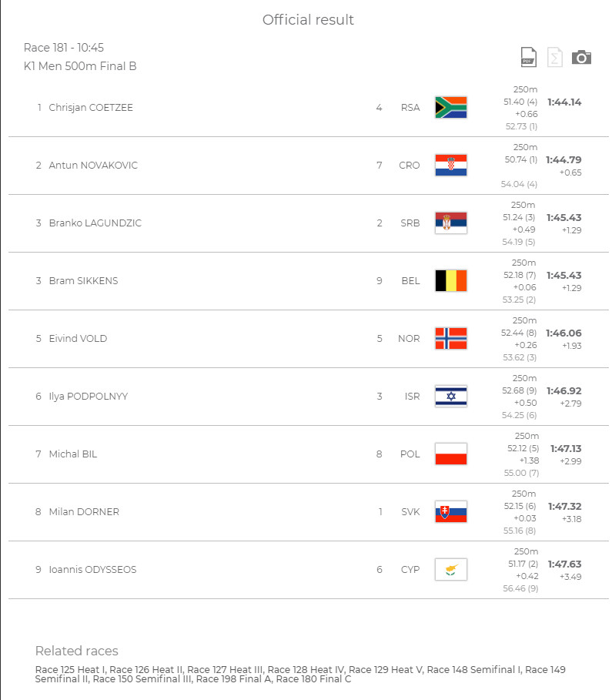
Task: Click the South Africa flag
Action: click(x=451, y=108)
